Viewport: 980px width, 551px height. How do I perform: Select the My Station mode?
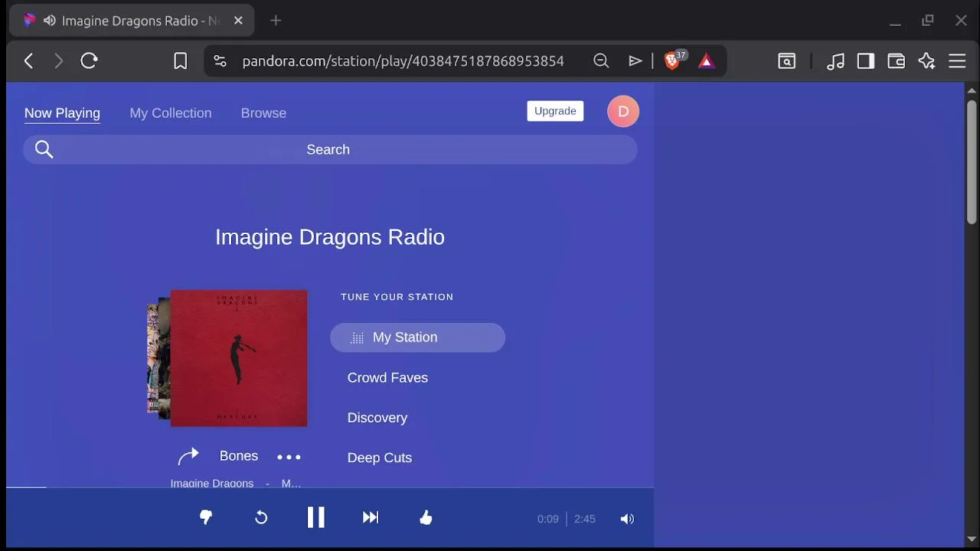coord(417,337)
